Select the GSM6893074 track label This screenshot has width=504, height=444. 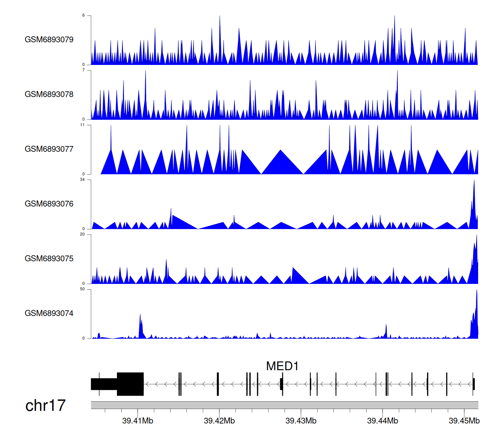point(49,313)
